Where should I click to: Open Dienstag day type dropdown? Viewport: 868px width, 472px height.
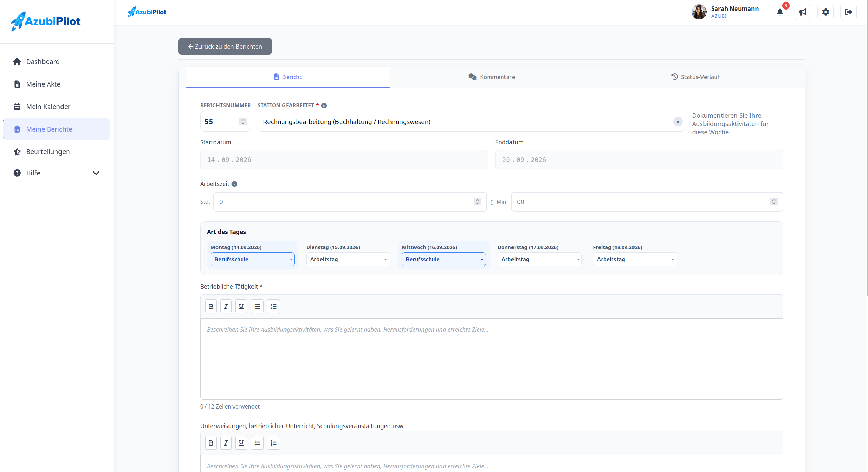[348, 259]
